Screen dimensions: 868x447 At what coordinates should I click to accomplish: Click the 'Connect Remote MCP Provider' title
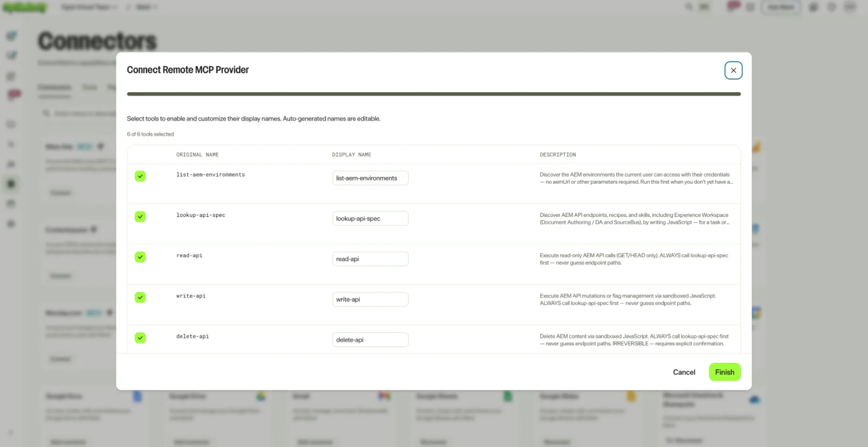188,70
